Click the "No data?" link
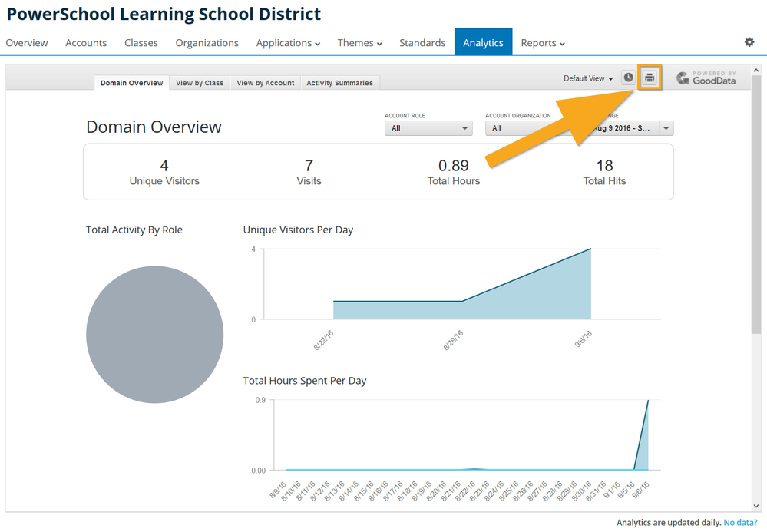This screenshot has height=532, width=767. [740, 523]
